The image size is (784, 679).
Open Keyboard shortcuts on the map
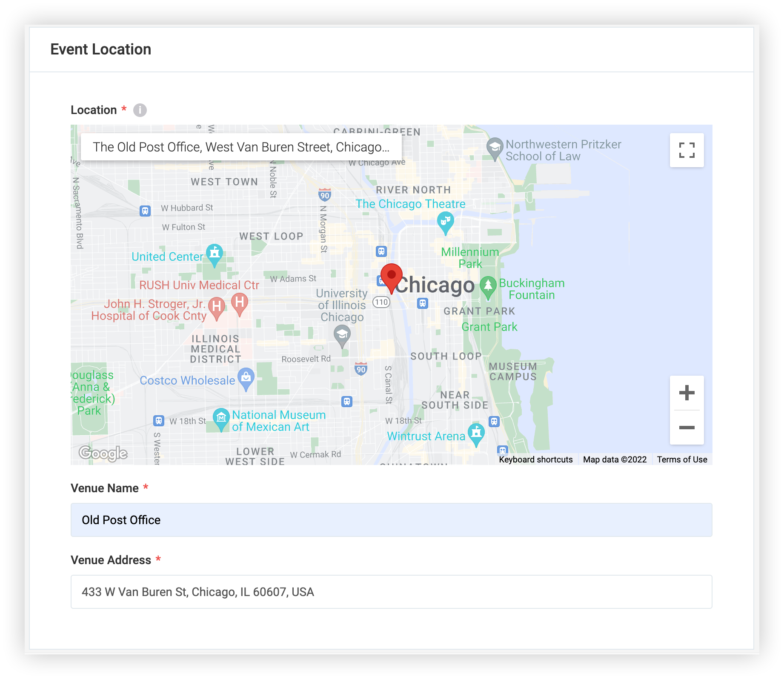[536, 459]
